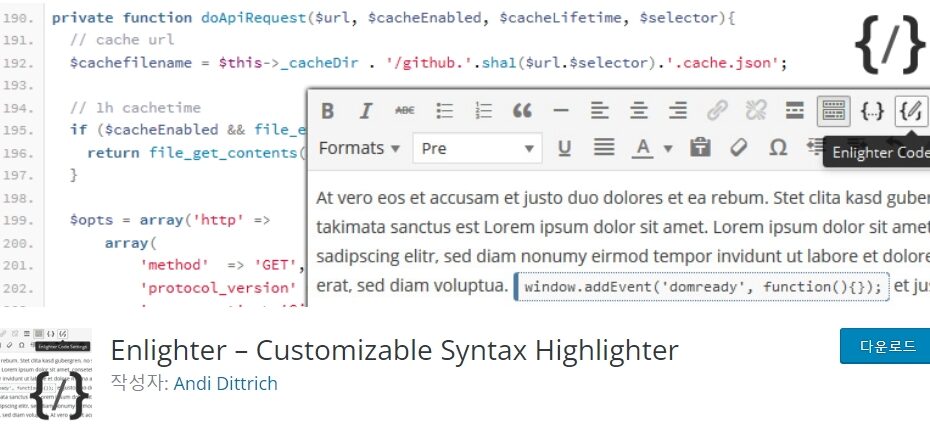Image resolution: width=930 pixels, height=441 pixels.
Task: Click the remove link icon
Action: coord(756,111)
